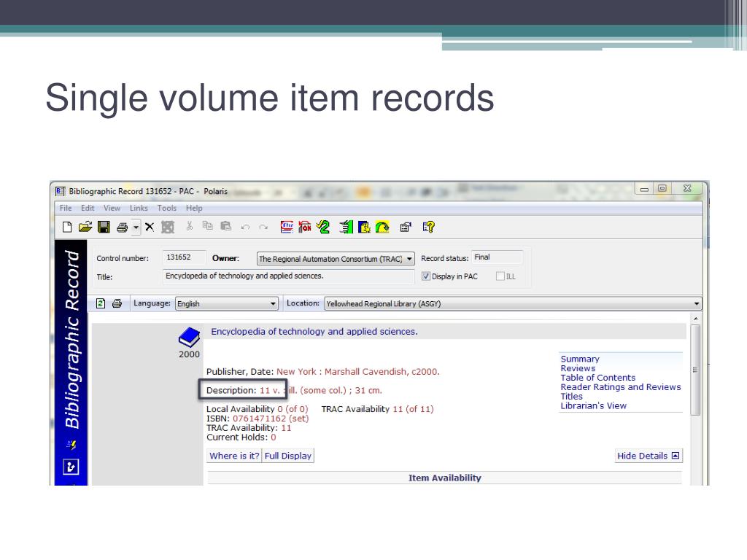This screenshot has height=560, width=747.
Task: Click the green number 1 list icon
Action: pyautogui.click(x=347, y=227)
